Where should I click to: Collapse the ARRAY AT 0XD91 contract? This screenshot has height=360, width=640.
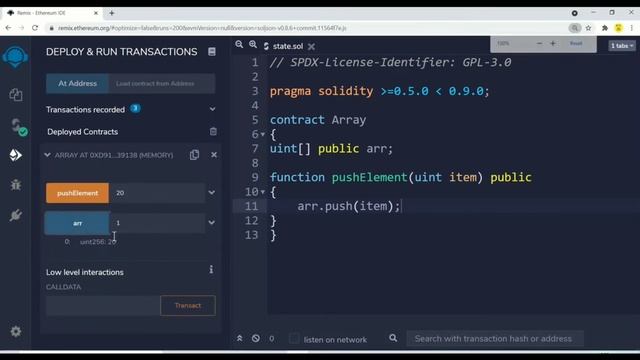(47, 155)
